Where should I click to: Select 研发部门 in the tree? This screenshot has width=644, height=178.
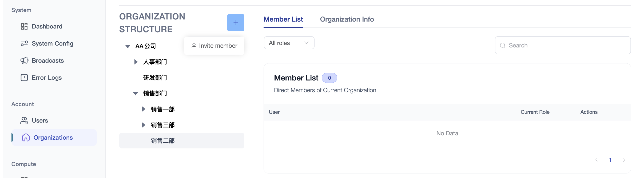[155, 78]
